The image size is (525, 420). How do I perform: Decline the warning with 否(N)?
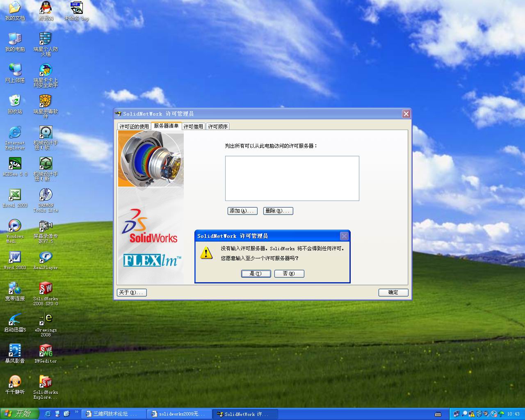pos(289,274)
